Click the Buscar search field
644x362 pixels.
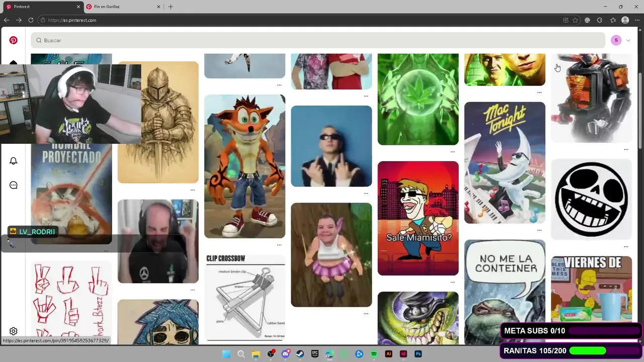[318, 40]
